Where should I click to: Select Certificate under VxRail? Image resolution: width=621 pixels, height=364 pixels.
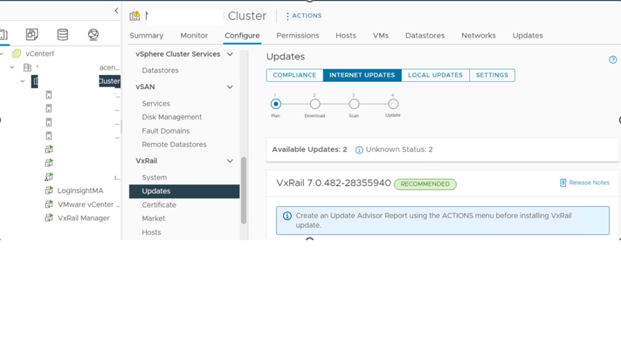tap(159, 205)
